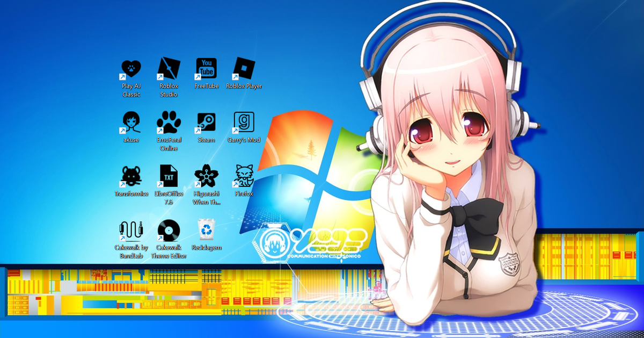Open the FreeTube shortcut icon
Screen dimensions: 644x338
(x=206, y=69)
